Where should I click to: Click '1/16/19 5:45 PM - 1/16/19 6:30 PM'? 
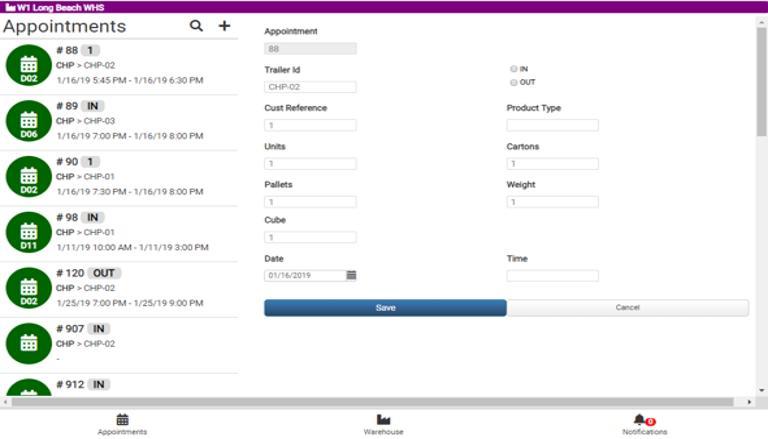tap(130, 80)
